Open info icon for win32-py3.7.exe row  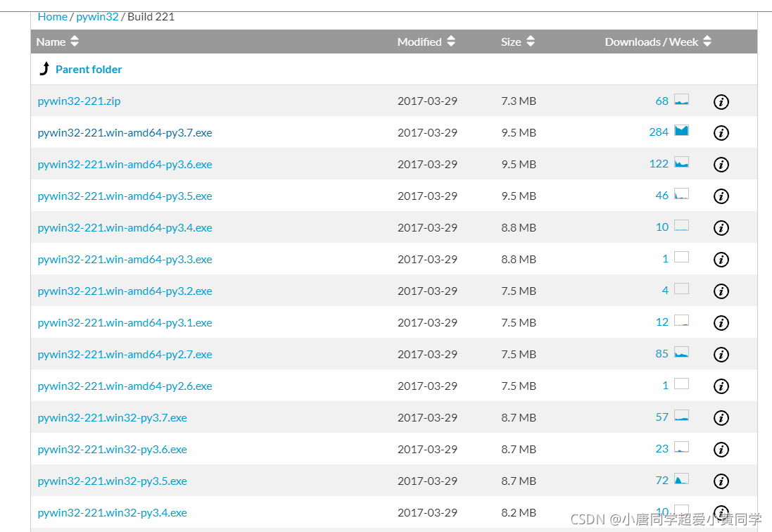721,418
